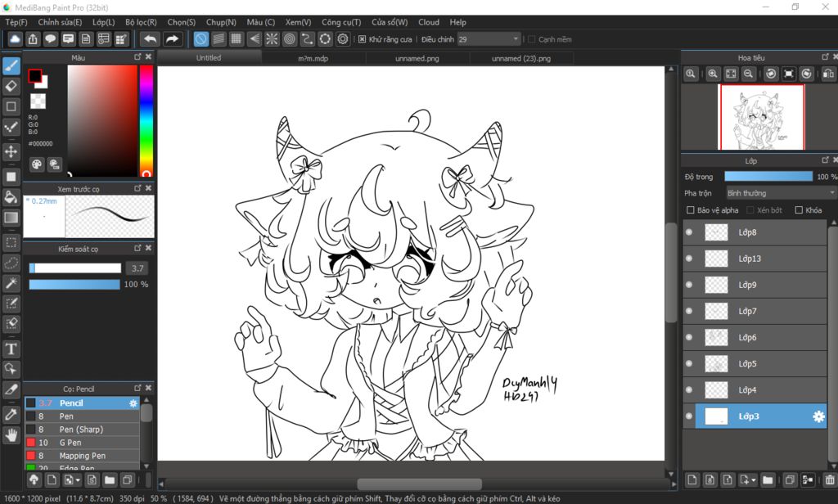Open the Lớp(L) menu
The height and width of the screenshot is (504, 838).
point(103,22)
